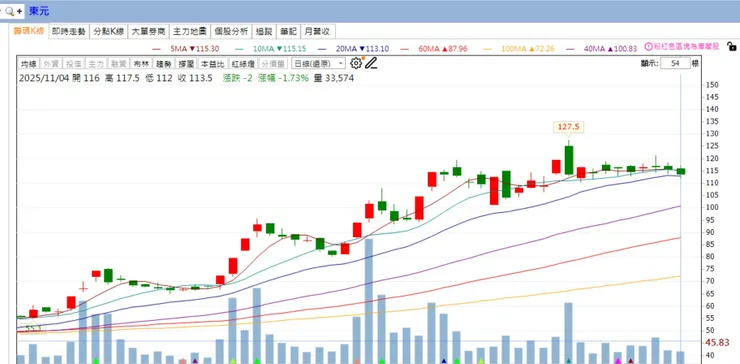
Task: Click the dark red triangle marker at chart bottom
Action: pos(631,361)
